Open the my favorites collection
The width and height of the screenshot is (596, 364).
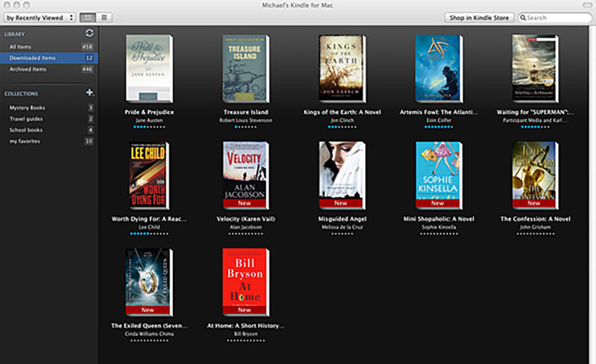[49, 141]
